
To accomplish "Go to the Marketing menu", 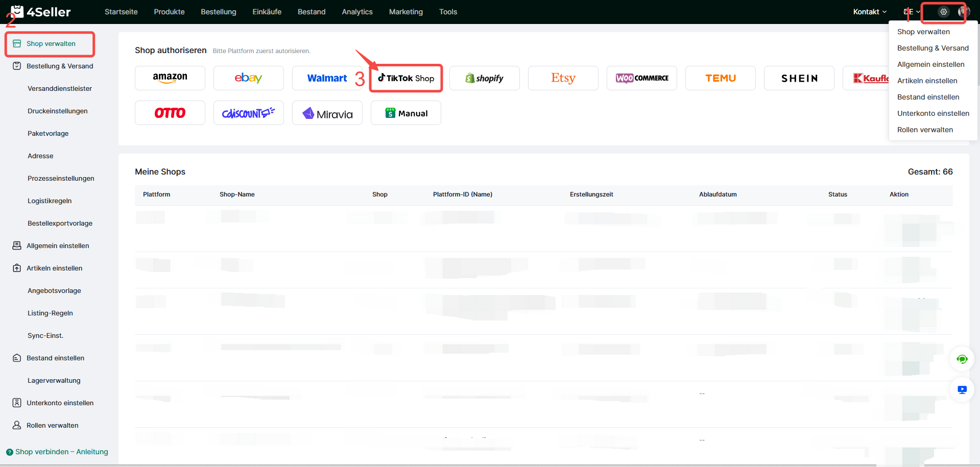I will (x=405, y=12).
